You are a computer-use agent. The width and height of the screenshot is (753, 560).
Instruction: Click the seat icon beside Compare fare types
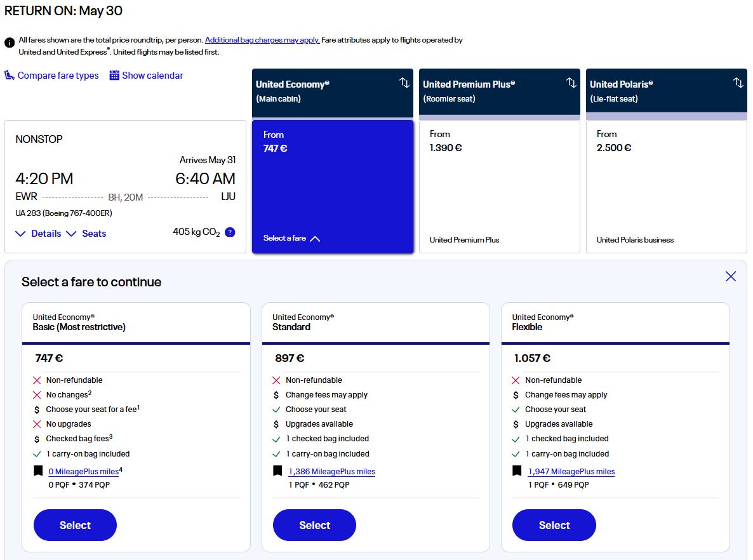coord(10,76)
